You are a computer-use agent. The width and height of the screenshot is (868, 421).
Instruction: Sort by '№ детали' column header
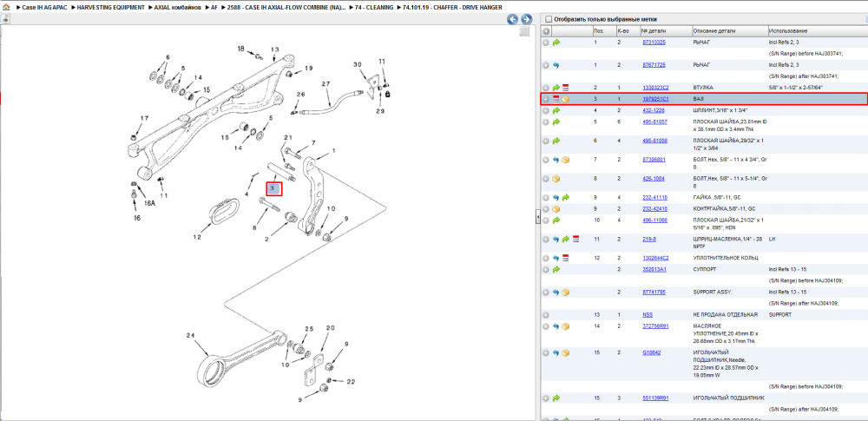click(x=652, y=31)
